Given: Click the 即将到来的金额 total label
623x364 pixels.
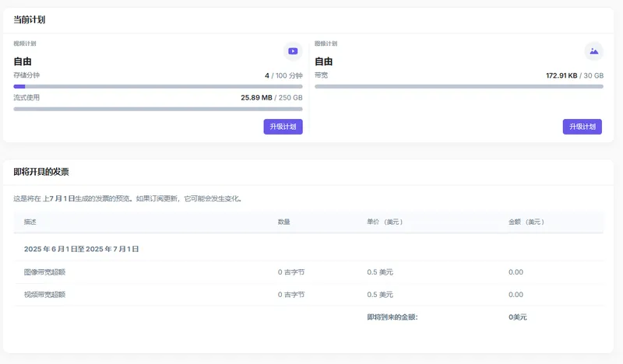Looking at the screenshot, I should pyautogui.click(x=392, y=317).
